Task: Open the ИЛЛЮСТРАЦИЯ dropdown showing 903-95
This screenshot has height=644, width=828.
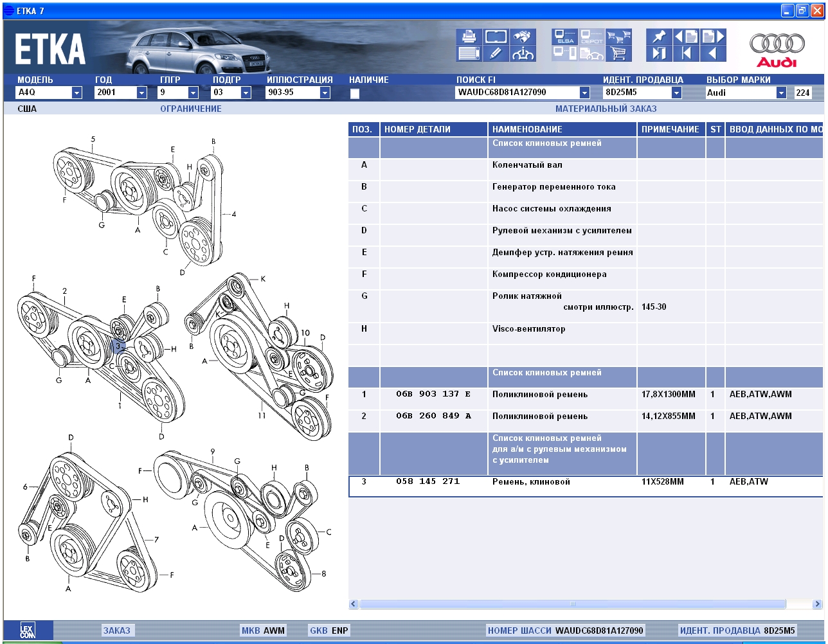Action: tap(325, 93)
